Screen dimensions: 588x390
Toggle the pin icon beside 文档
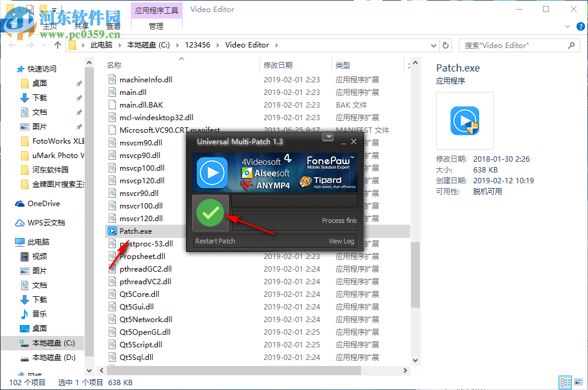[x=78, y=112]
